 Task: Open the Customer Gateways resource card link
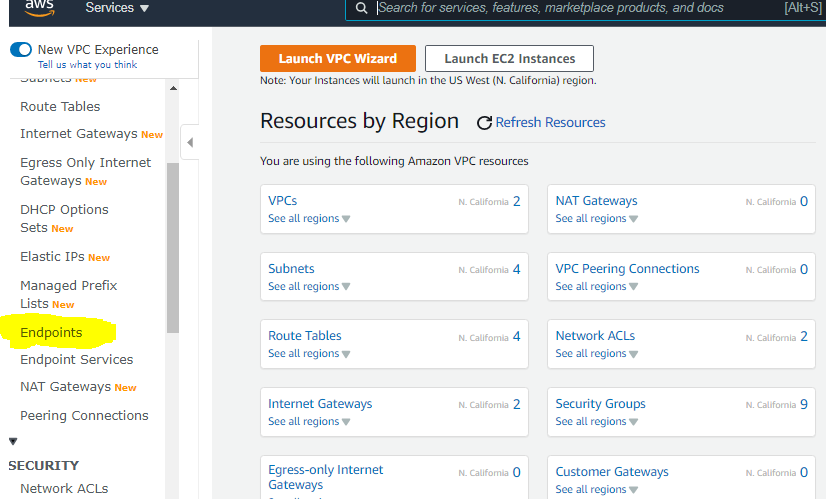[x=612, y=472]
